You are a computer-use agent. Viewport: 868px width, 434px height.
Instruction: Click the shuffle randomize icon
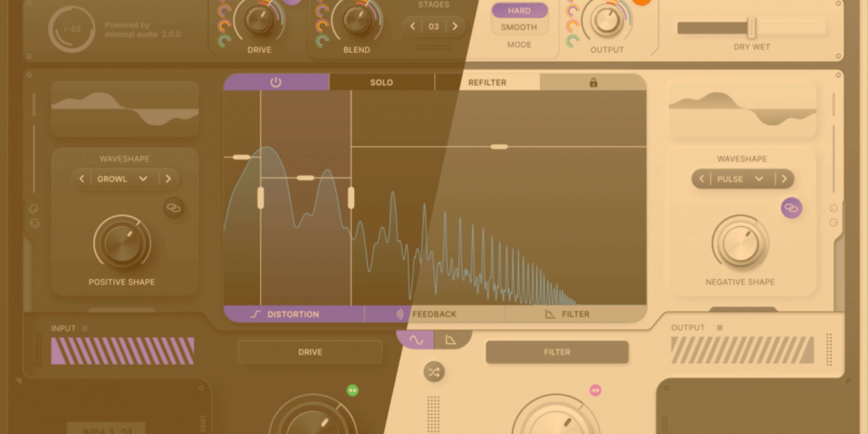[x=434, y=372]
